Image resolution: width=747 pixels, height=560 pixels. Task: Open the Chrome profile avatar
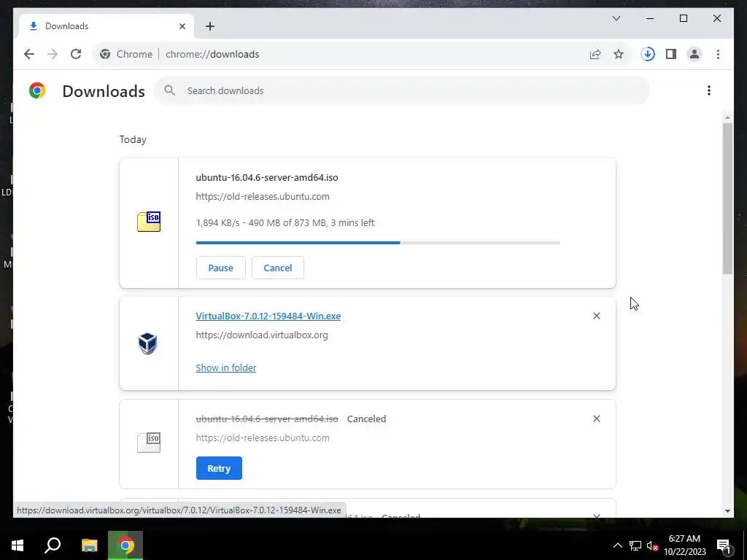[694, 54]
